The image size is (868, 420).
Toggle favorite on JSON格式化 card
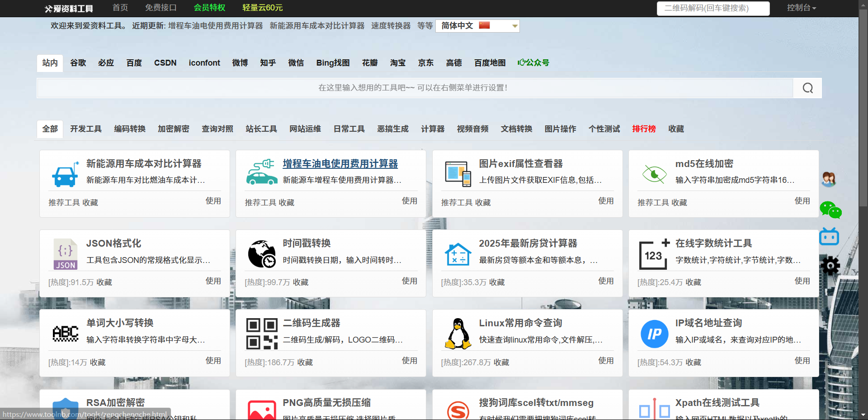pos(104,282)
